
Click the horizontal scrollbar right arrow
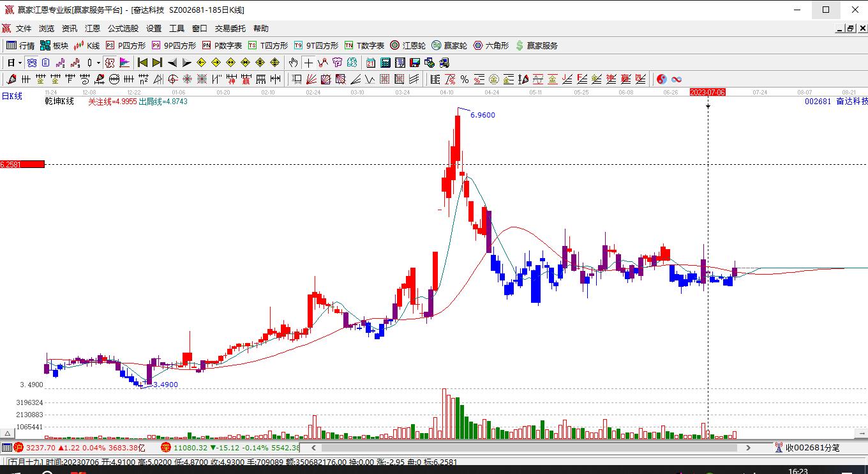point(749,448)
